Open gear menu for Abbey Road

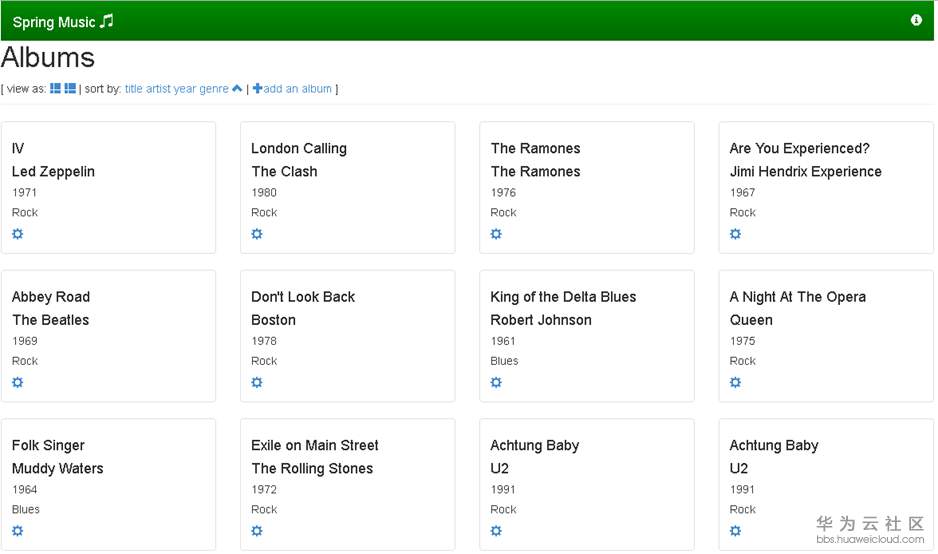[17, 382]
